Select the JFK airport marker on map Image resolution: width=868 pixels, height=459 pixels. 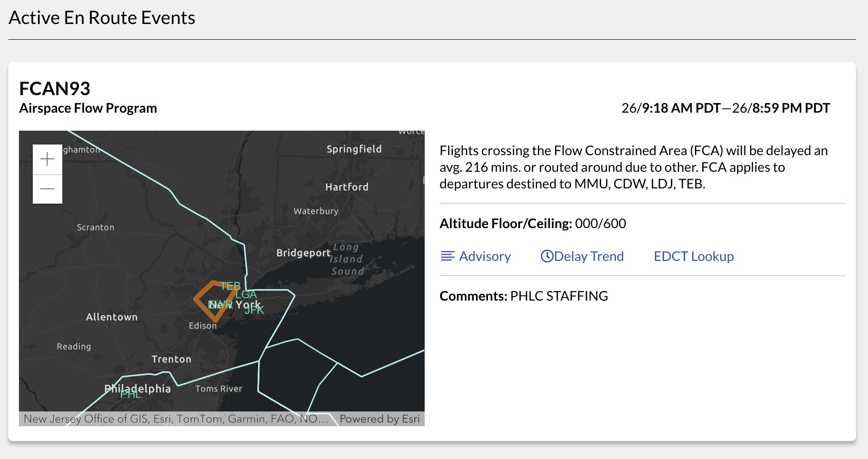[254, 310]
